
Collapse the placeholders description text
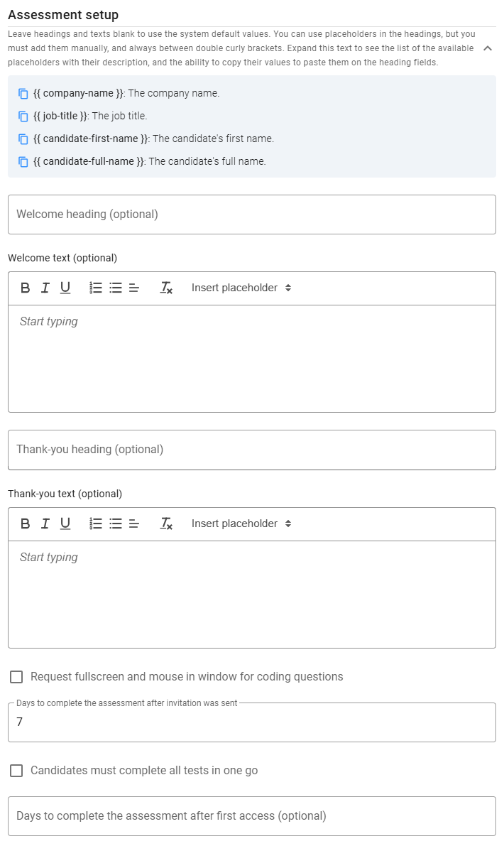(x=486, y=48)
